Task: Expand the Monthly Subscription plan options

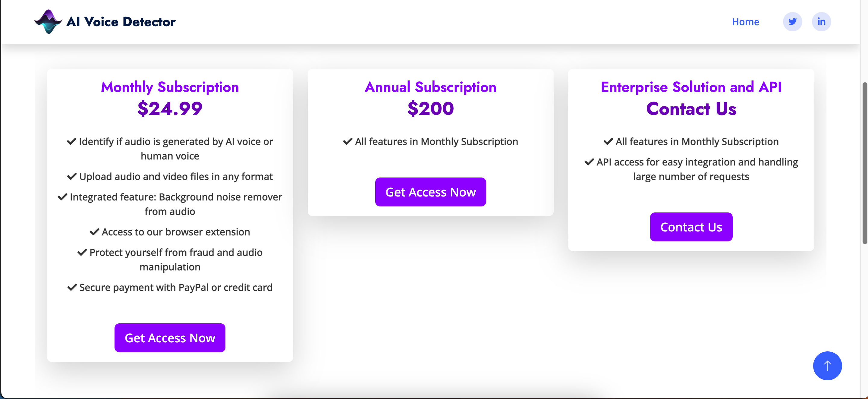Action: 170,338
